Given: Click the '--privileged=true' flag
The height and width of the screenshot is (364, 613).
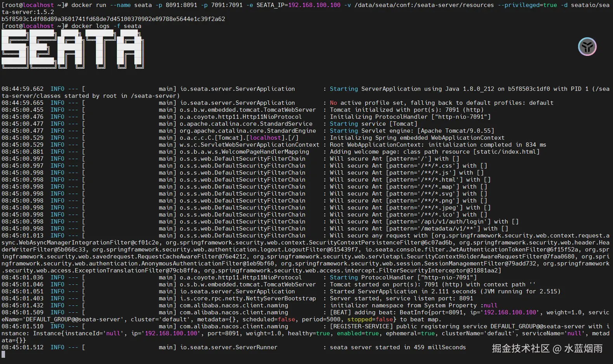Looking at the screenshot, I should coord(527,5).
